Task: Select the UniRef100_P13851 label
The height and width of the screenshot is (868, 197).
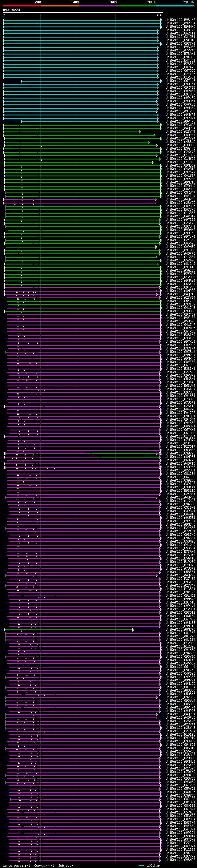Action: 180,589
